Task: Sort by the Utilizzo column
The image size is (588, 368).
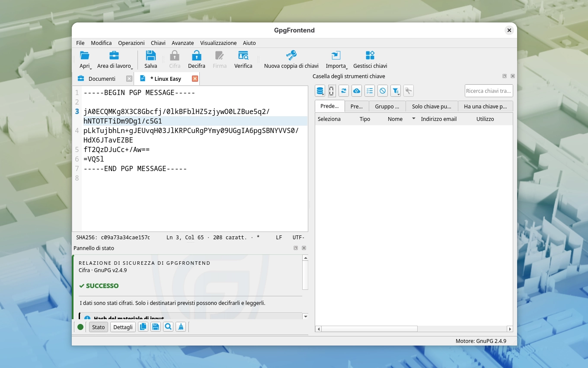Action: pyautogui.click(x=485, y=119)
